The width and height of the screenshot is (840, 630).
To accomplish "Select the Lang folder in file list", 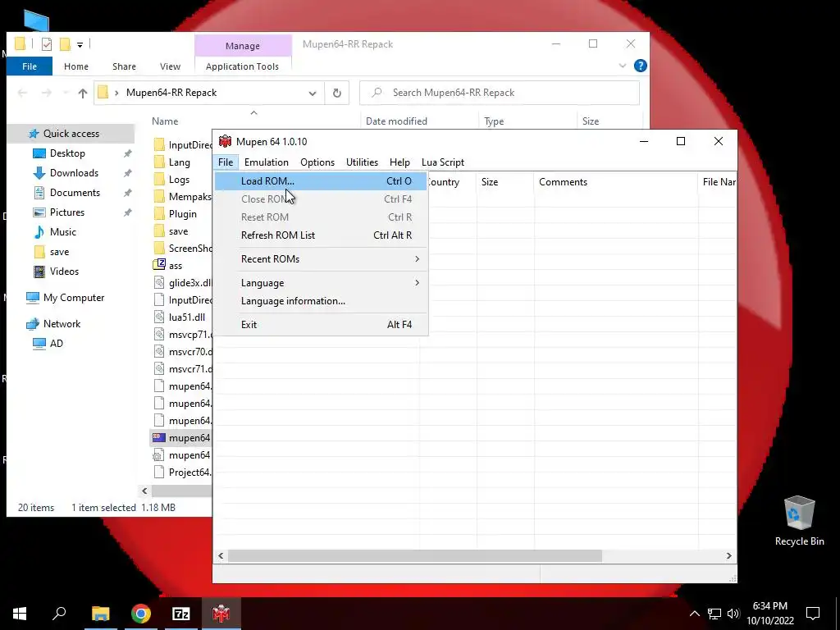I will (x=179, y=162).
